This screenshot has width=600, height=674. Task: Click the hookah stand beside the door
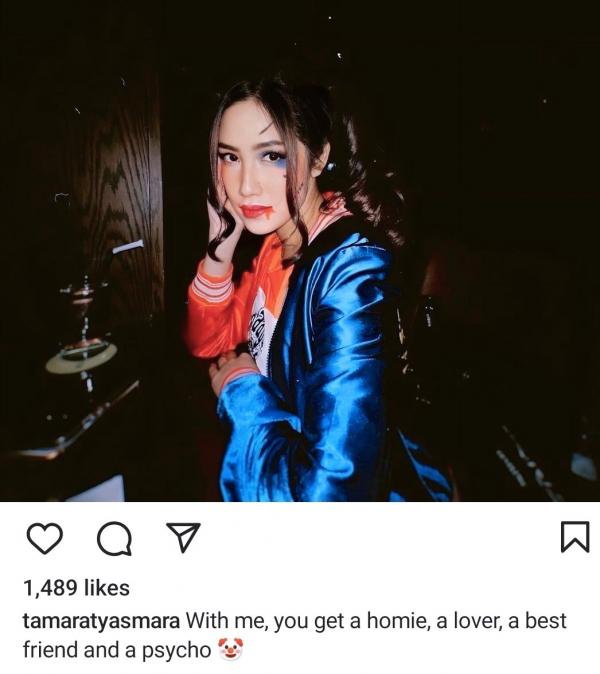pos(84,335)
